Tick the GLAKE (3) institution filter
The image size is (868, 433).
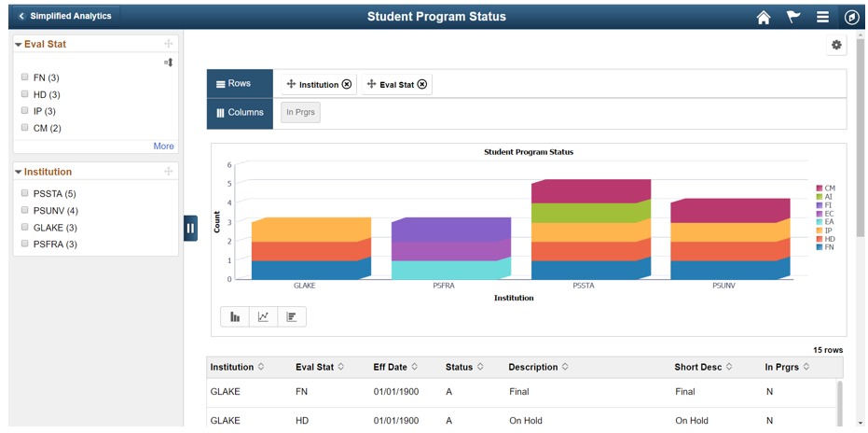25,227
